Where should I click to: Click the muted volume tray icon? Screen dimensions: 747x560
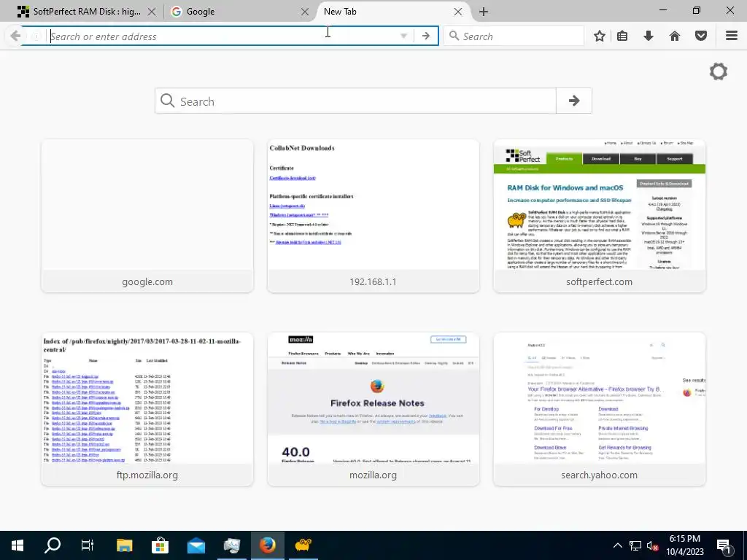tap(652, 545)
